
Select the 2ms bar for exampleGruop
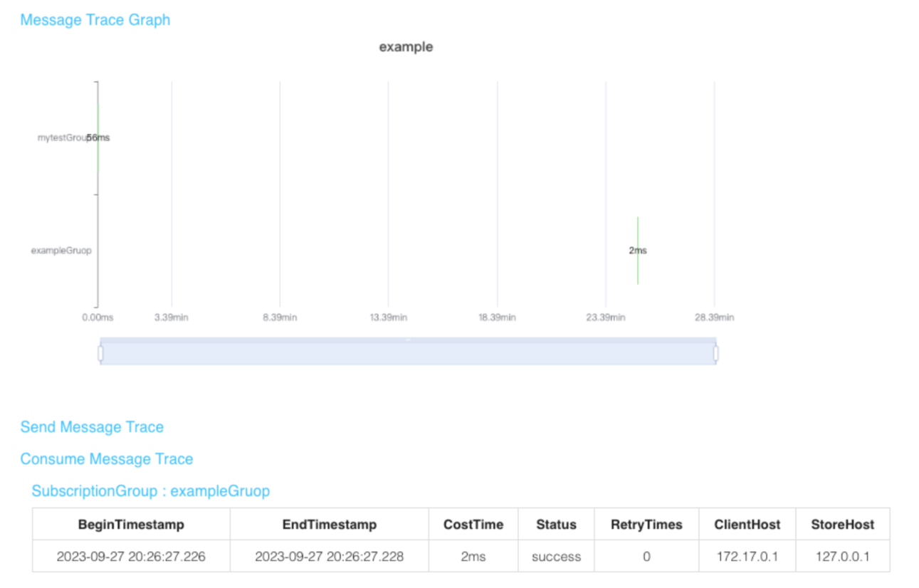click(638, 251)
